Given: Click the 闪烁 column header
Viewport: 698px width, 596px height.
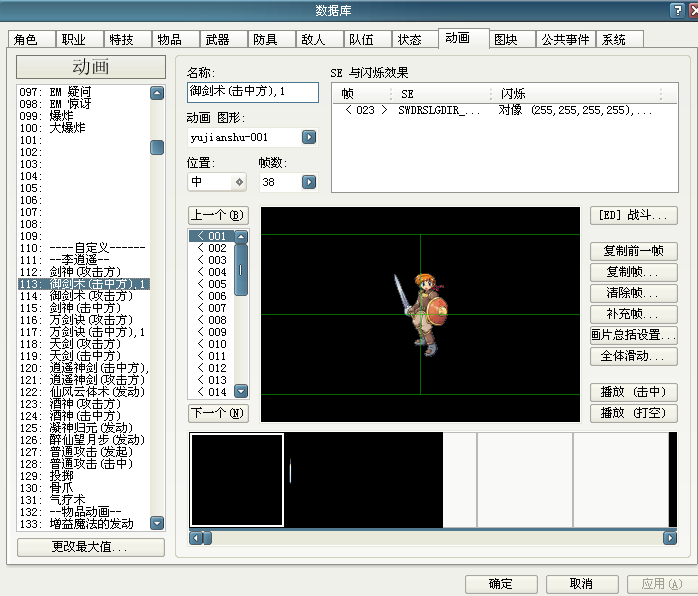Looking at the screenshot, I should tap(576, 94).
